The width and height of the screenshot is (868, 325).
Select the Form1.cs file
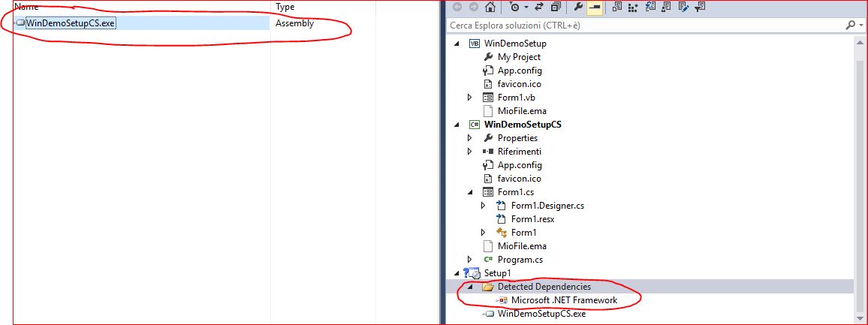pyautogui.click(x=515, y=192)
